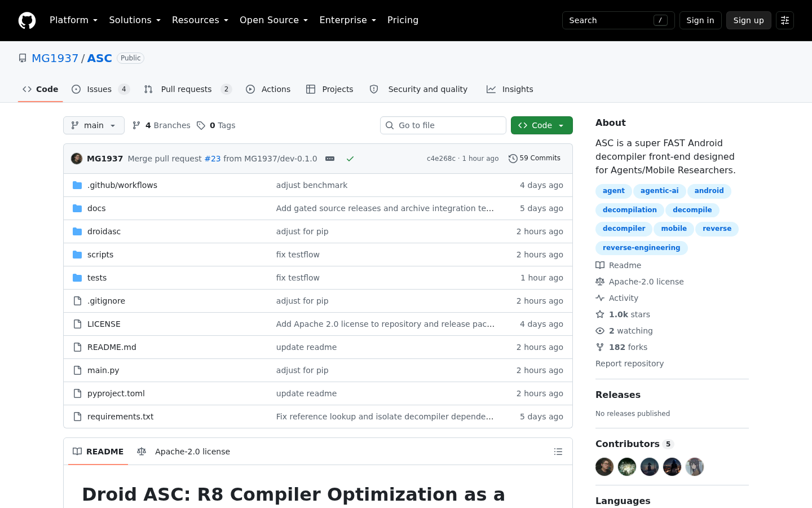
Task: Click the droidasc folder icon
Action: point(77,231)
